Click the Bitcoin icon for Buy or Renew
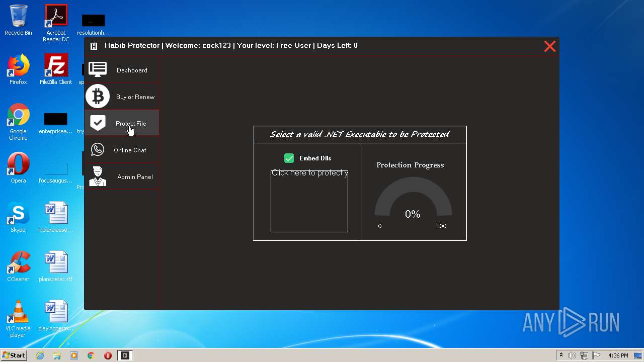644x362 pixels. 98,96
